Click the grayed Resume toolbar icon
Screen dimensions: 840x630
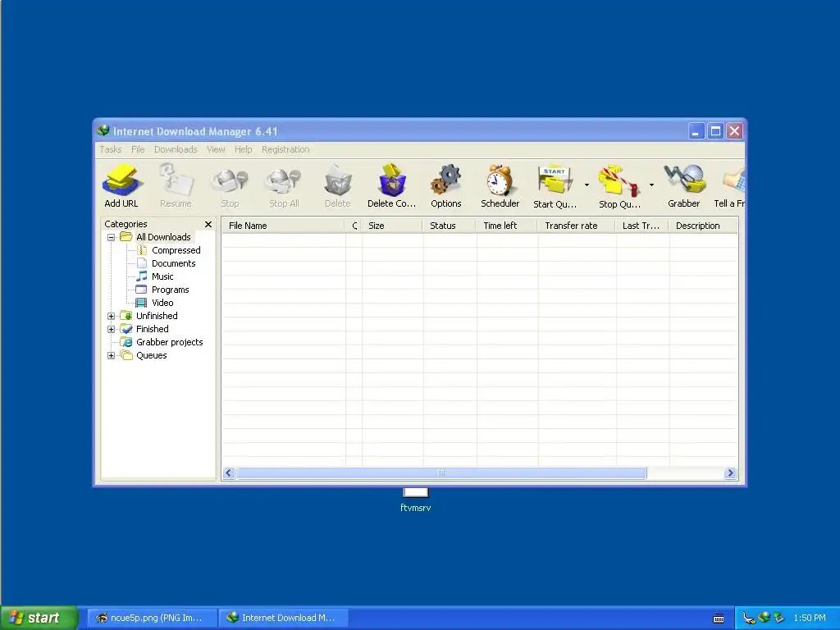(176, 185)
